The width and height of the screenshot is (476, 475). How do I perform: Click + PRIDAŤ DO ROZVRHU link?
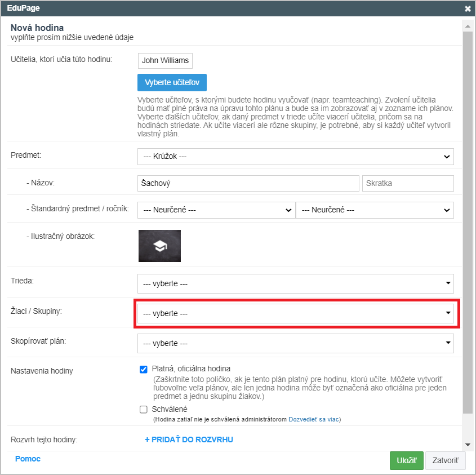tap(189, 440)
